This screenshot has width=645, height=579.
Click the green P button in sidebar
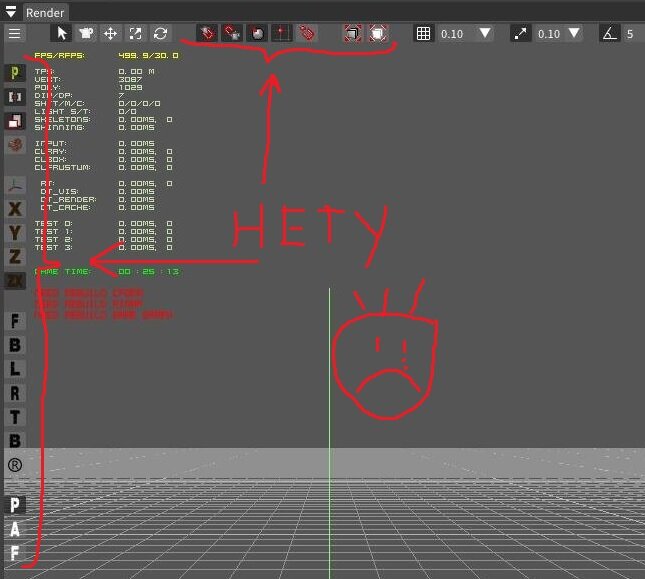point(15,73)
